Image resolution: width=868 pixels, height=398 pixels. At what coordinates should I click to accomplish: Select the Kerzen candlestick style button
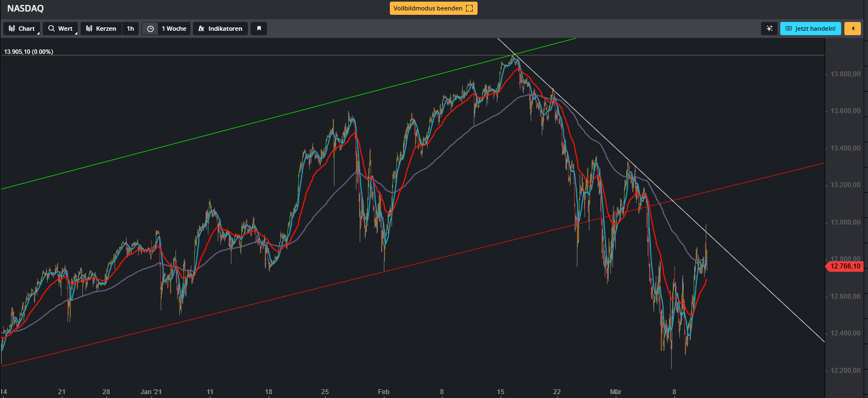click(x=101, y=29)
